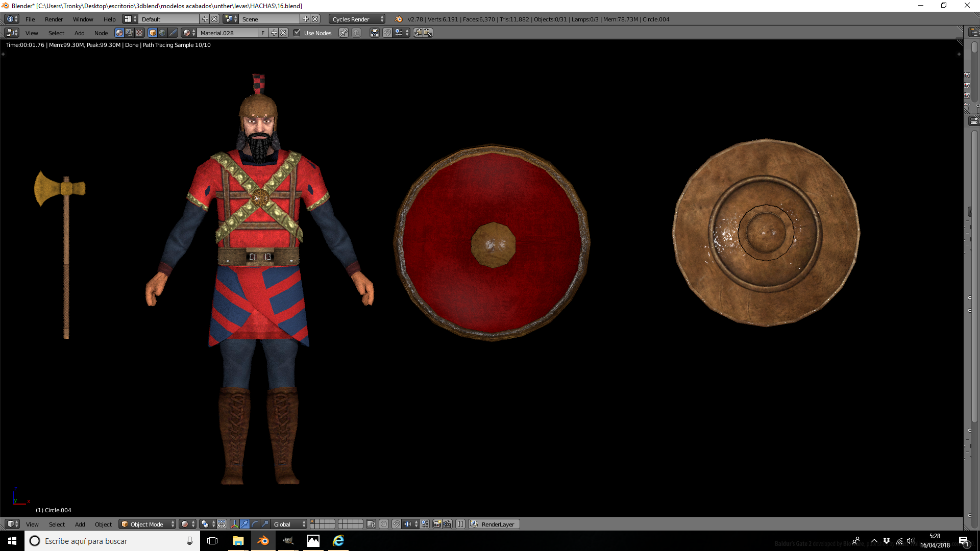Open the Render menu
Screen dimensions: 980x551
54,19
